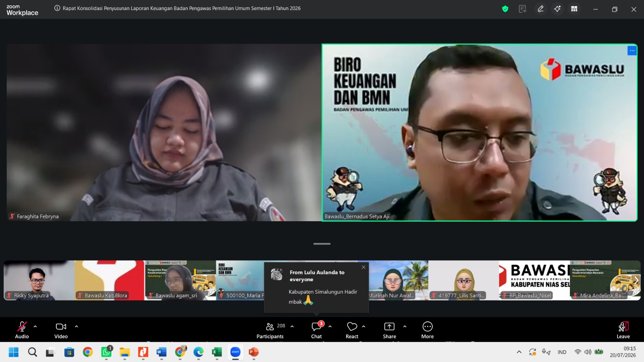Screen dimensions: 644x362
Task: Open Wi-Fi network settings in tray
Action: click(x=578, y=352)
